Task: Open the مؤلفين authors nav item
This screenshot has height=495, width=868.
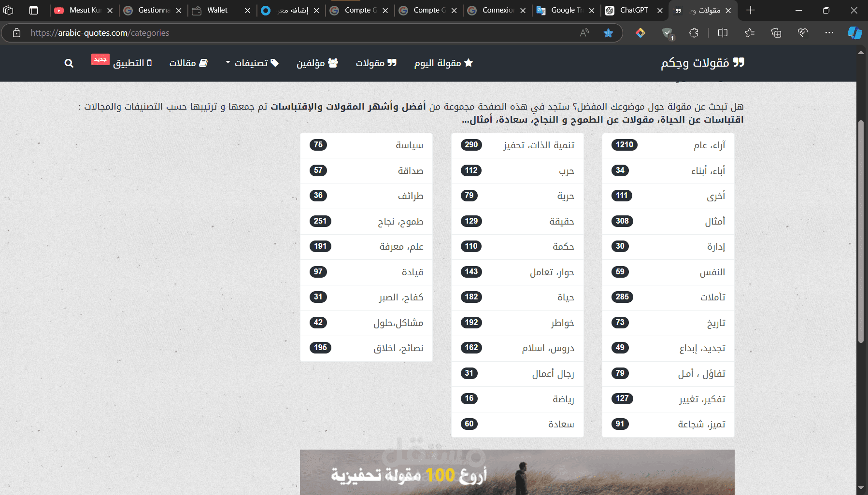Action: (x=317, y=63)
